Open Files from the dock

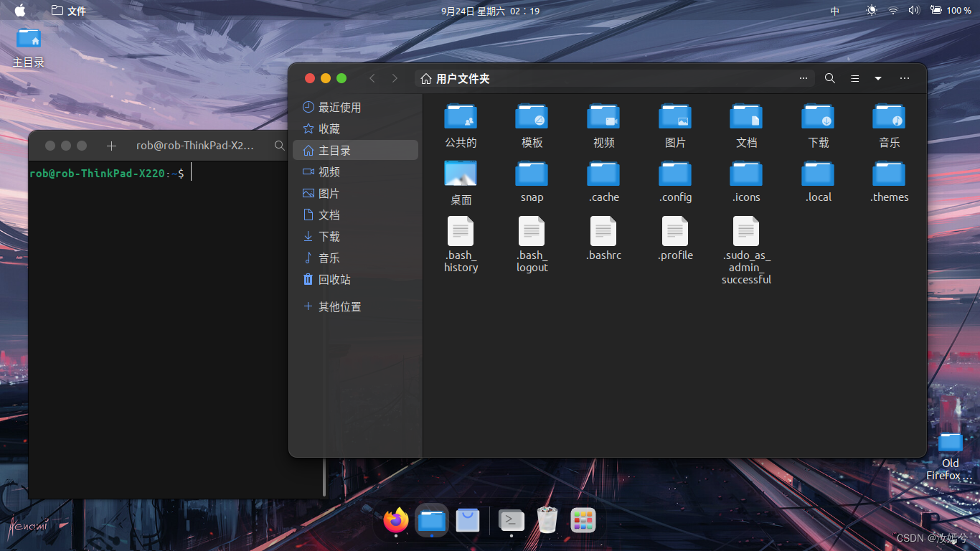tap(432, 520)
